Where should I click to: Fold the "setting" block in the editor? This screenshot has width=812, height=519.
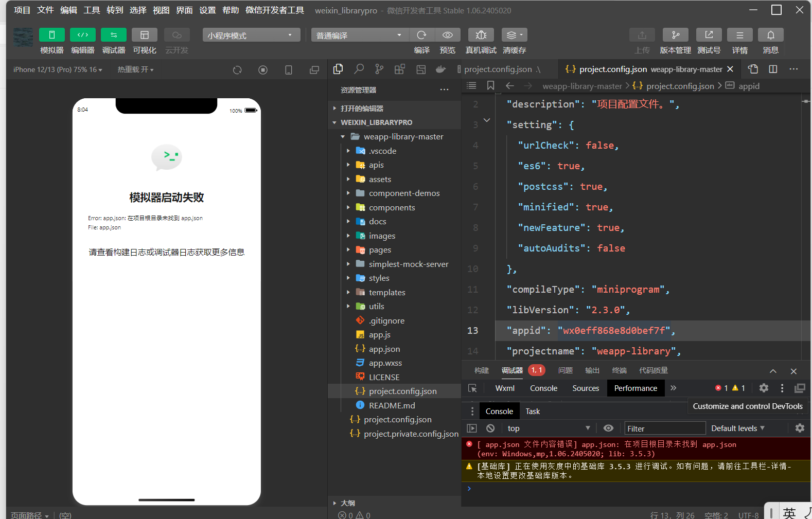tap(487, 120)
